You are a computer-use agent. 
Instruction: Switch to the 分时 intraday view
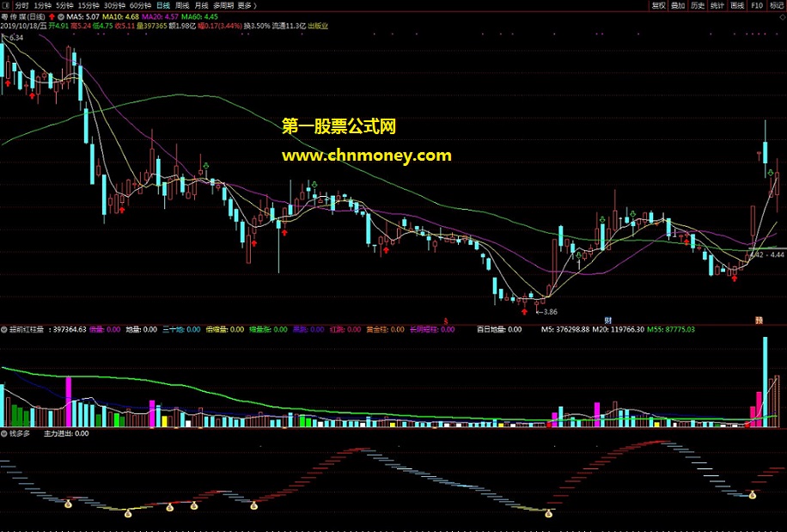coord(21,5)
